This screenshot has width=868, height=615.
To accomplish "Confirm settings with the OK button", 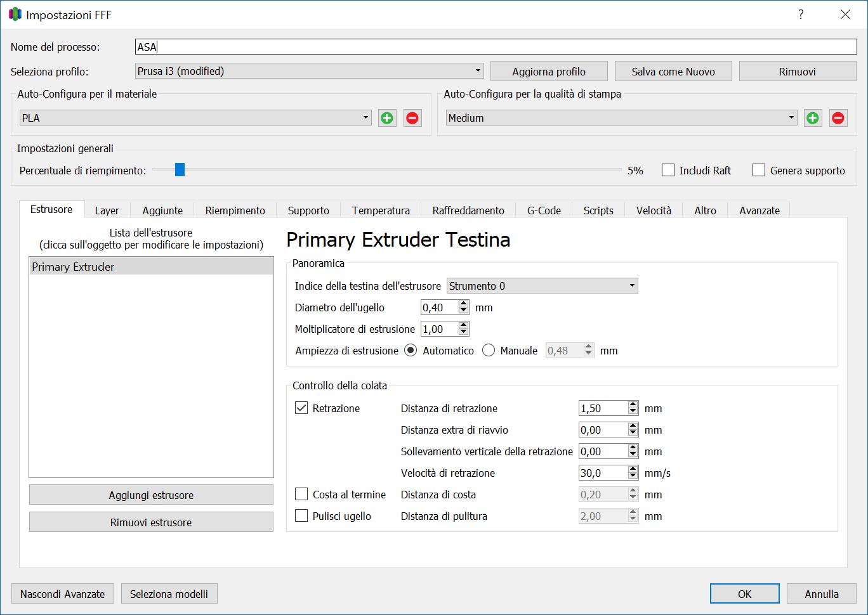I will [x=745, y=594].
